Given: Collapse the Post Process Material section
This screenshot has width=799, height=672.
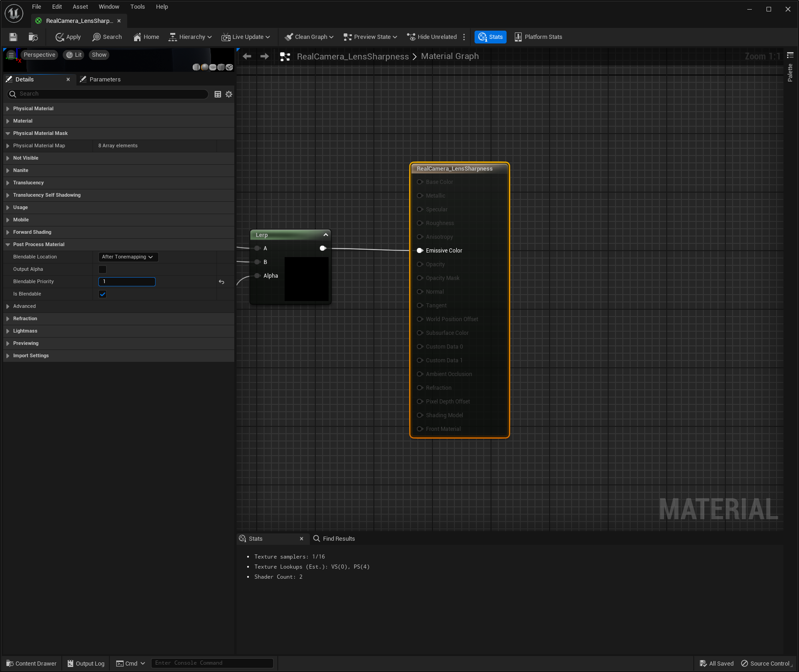Looking at the screenshot, I should click(x=8, y=245).
